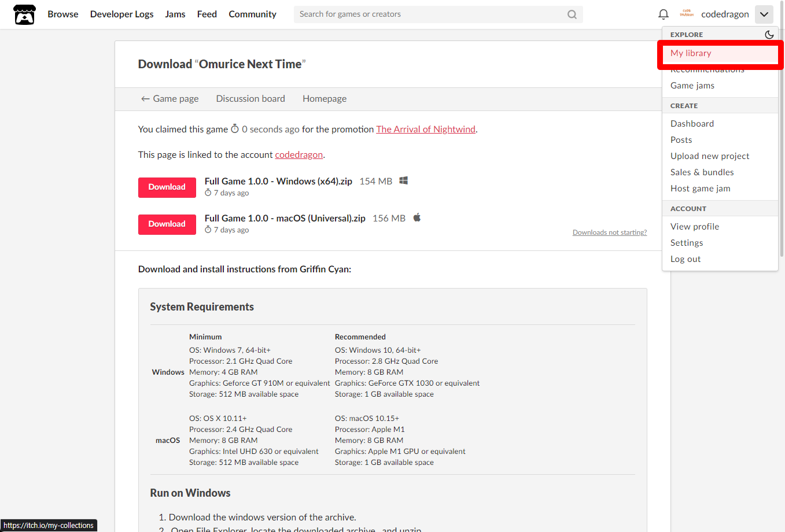The width and height of the screenshot is (785, 532).
Task: Click clock icon beside 0 seconds ago
Action: click(x=235, y=129)
